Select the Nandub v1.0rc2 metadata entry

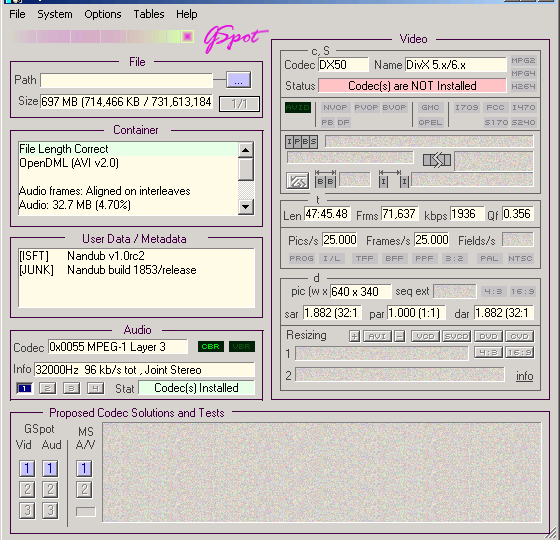point(106,256)
